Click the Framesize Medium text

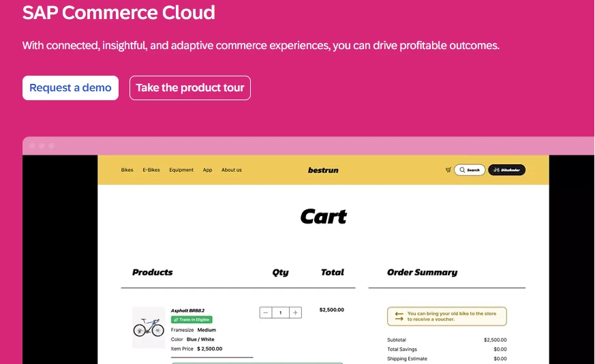(x=193, y=330)
